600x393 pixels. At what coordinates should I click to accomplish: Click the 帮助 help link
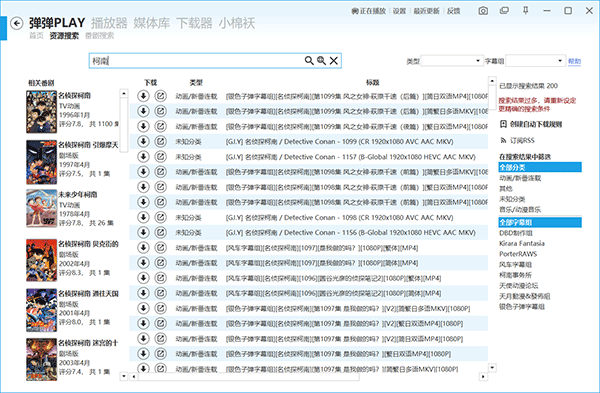(574, 61)
